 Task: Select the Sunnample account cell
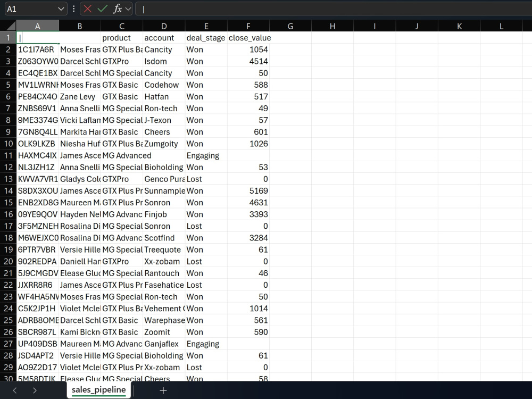pos(164,190)
